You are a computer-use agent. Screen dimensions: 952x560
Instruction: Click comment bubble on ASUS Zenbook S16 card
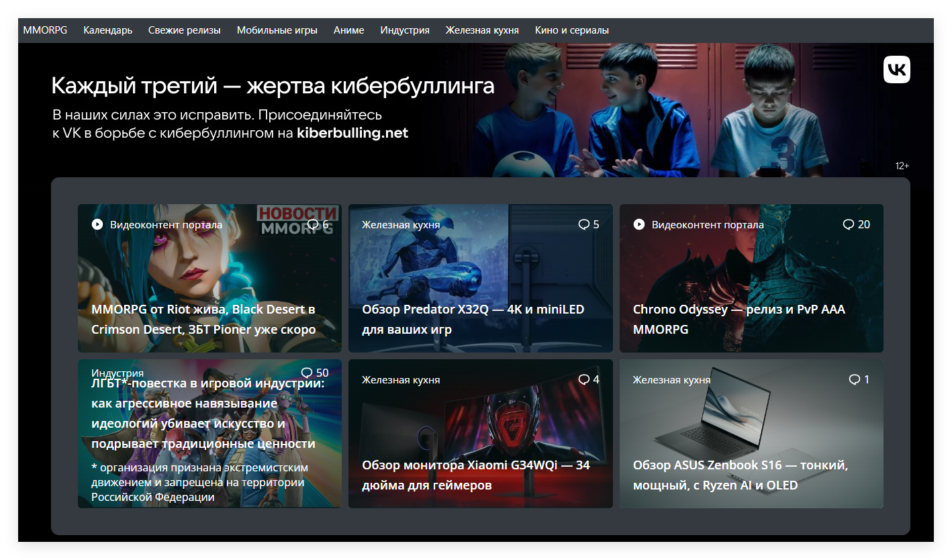(855, 380)
